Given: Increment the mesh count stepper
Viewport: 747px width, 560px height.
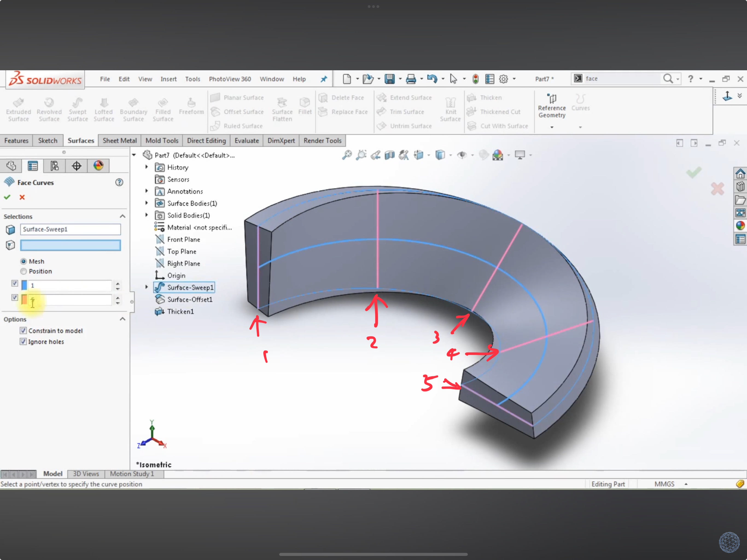Looking at the screenshot, I should pyautogui.click(x=118, y=284).
